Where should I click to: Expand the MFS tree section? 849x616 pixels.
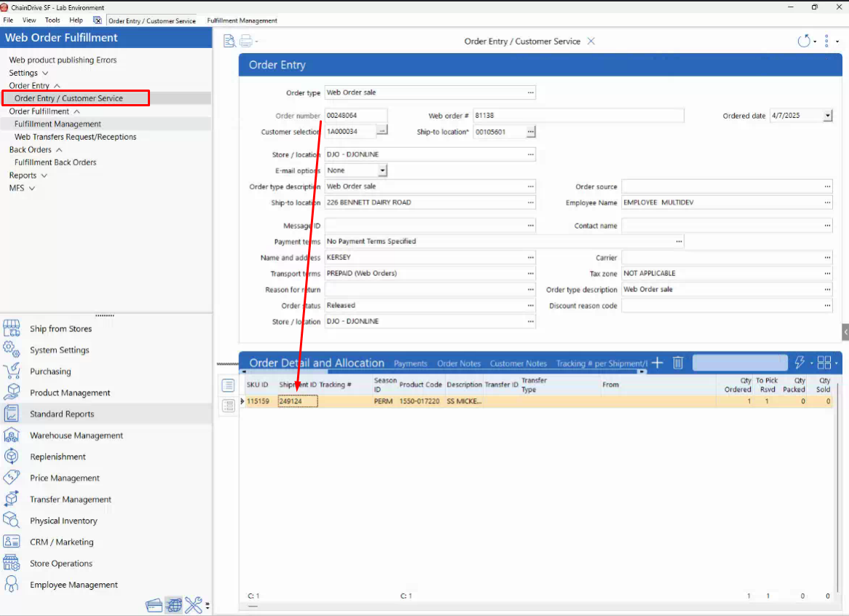32,189
